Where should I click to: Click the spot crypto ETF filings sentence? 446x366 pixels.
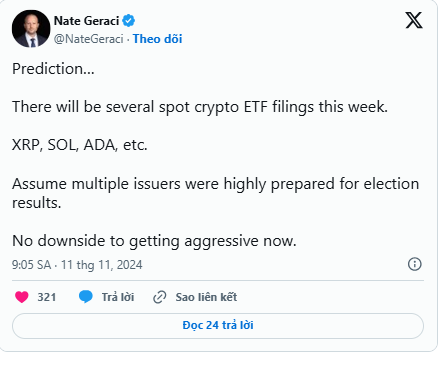[200, 107]
